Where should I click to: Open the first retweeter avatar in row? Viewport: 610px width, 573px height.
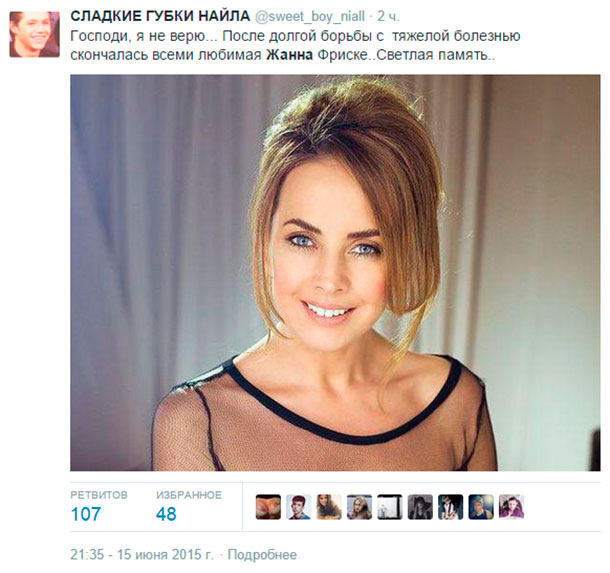click(x=268, y=507)
